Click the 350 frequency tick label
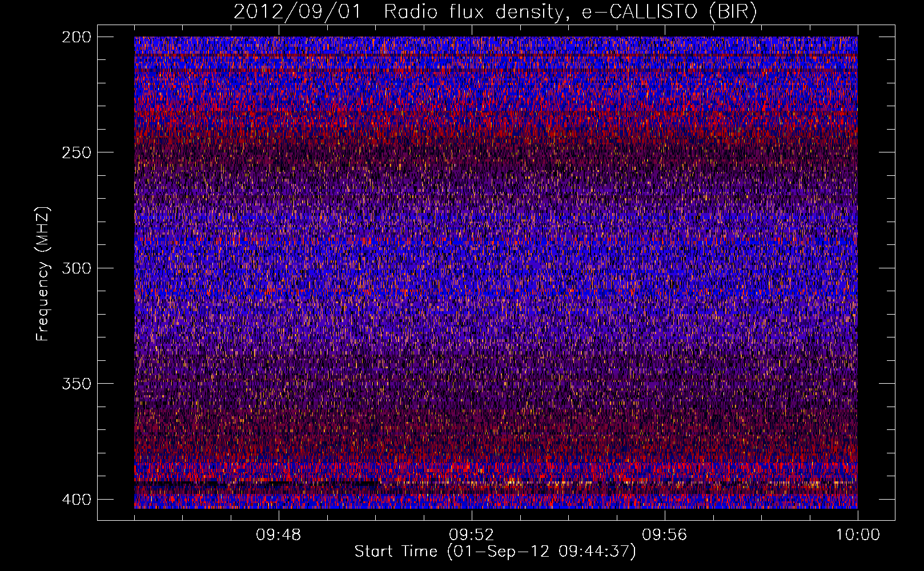This screenshot has width=924, height=571. pyautogui.click(x=76, y=383)
